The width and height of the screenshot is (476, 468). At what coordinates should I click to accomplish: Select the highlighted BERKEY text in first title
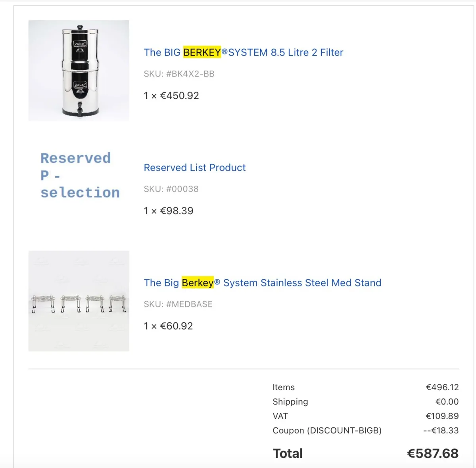click(202, 52)
